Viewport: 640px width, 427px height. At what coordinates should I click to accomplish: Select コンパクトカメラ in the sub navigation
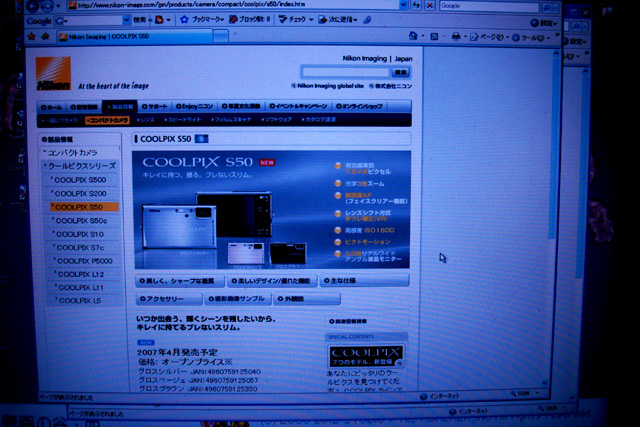pos(108,120)
